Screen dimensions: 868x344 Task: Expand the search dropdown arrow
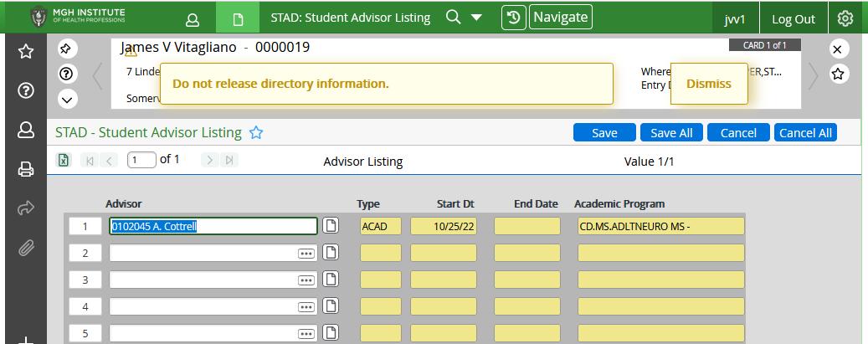pos(476,18)
